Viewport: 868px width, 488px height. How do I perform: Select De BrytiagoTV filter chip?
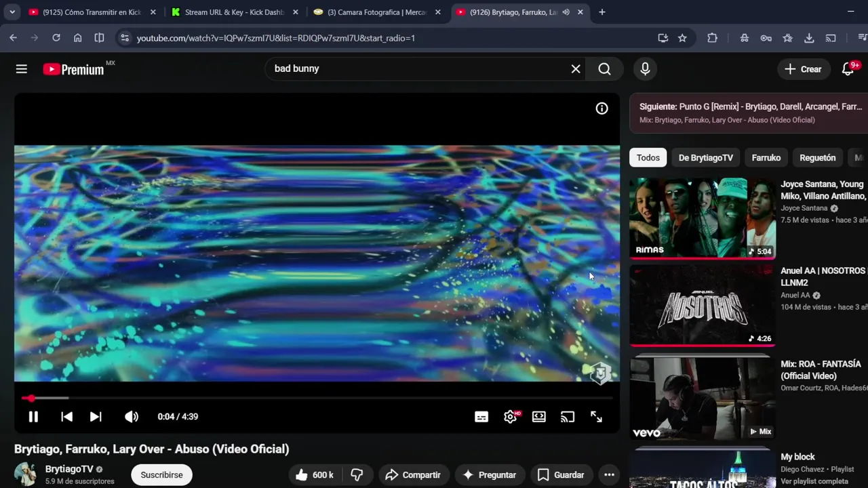click(705, 158)
